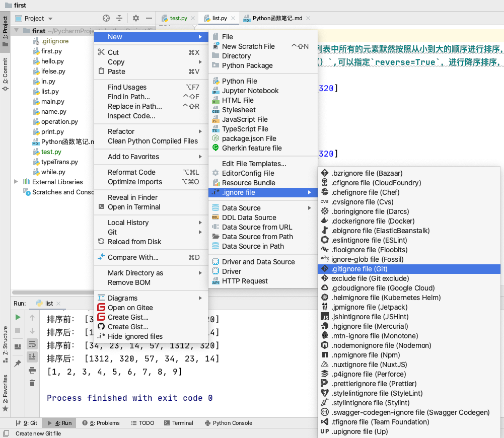The width and height of the screenshot is (504, 438).
Task: Click the down arrow in Run panel
Action: click(x=32, y=331)
